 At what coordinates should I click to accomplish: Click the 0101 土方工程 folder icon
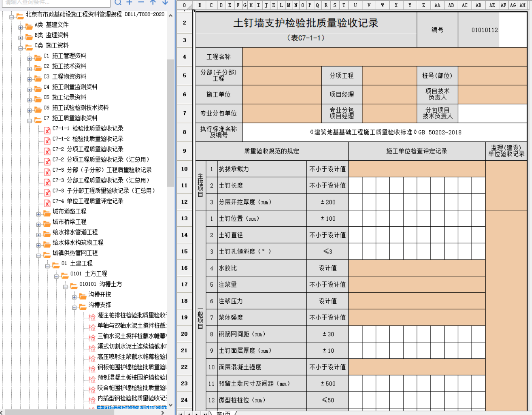point(65,276)
